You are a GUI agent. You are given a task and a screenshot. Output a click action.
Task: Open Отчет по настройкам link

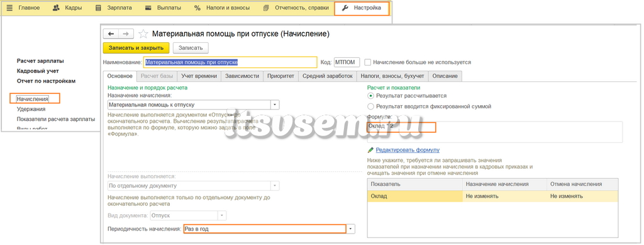(x=47, y=81)
